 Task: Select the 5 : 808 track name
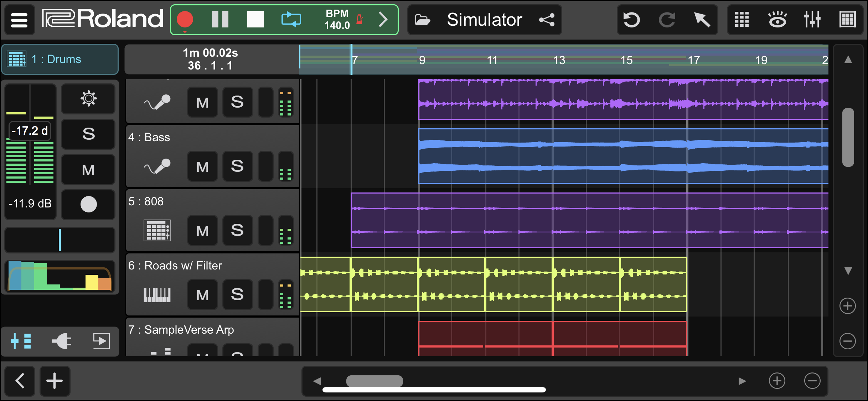[146, 201]
